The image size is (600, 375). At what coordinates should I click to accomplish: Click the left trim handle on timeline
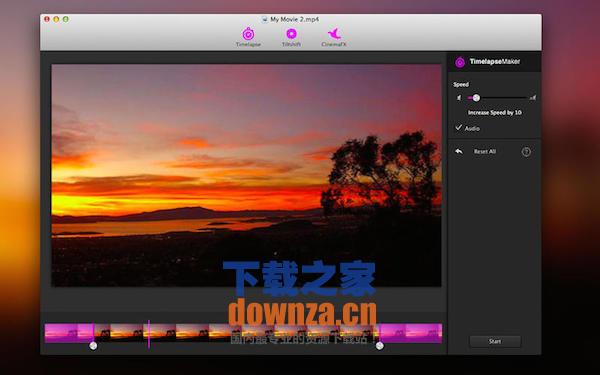click(93, 346)
